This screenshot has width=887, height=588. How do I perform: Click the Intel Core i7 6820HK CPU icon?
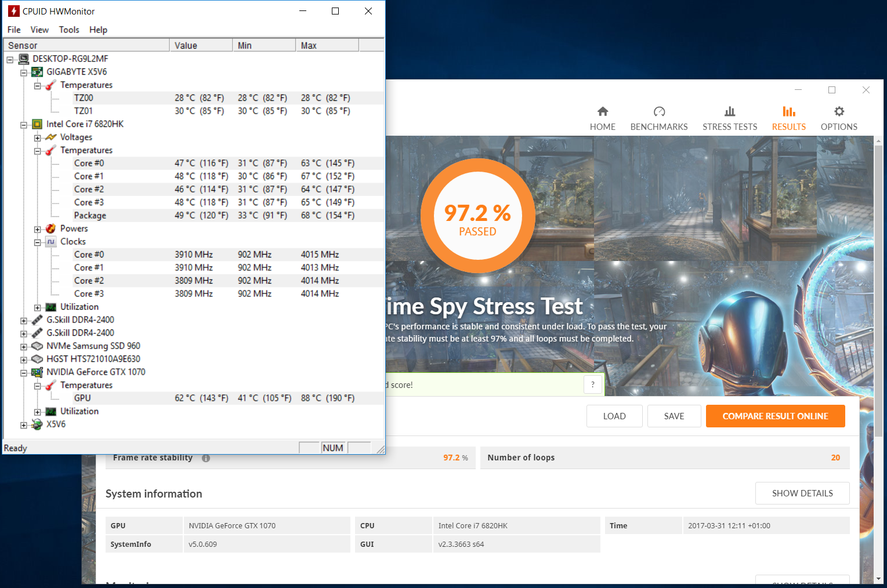(37, 124)
